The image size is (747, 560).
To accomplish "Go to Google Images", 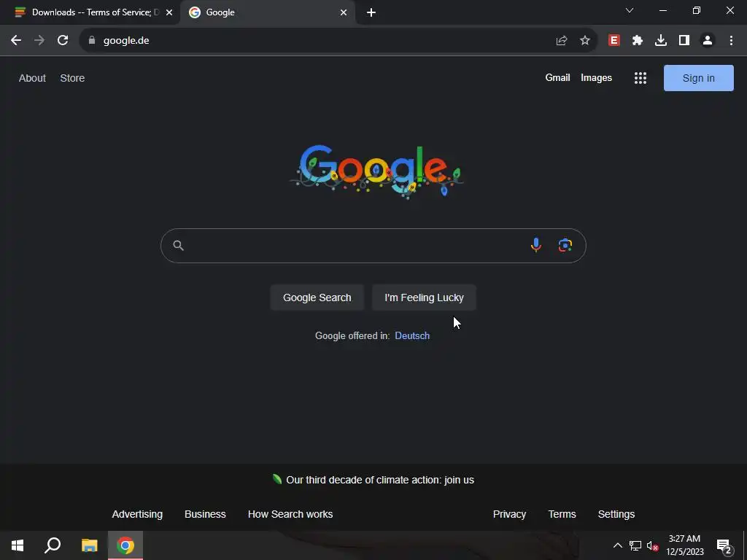I will coord(596,77).
